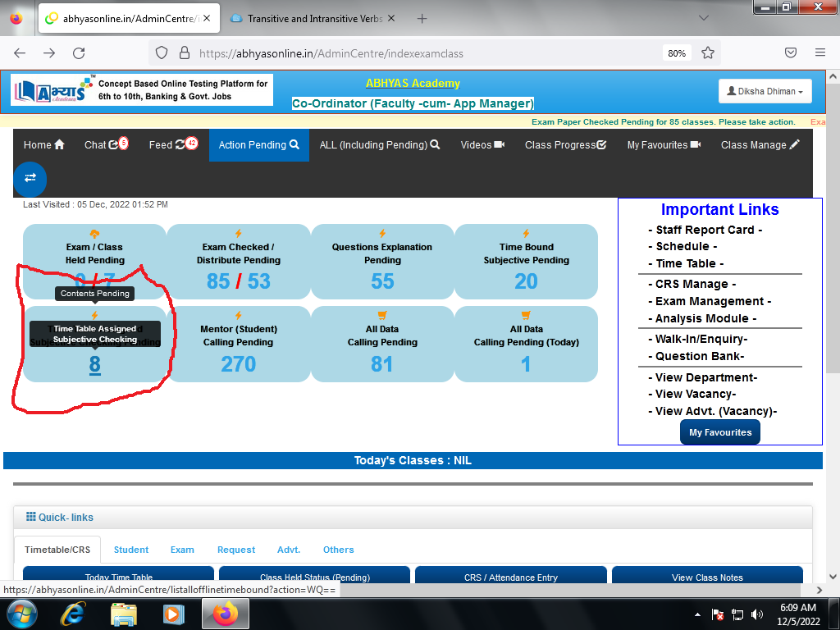Select the Action Pending menu item

click(258, 145)
